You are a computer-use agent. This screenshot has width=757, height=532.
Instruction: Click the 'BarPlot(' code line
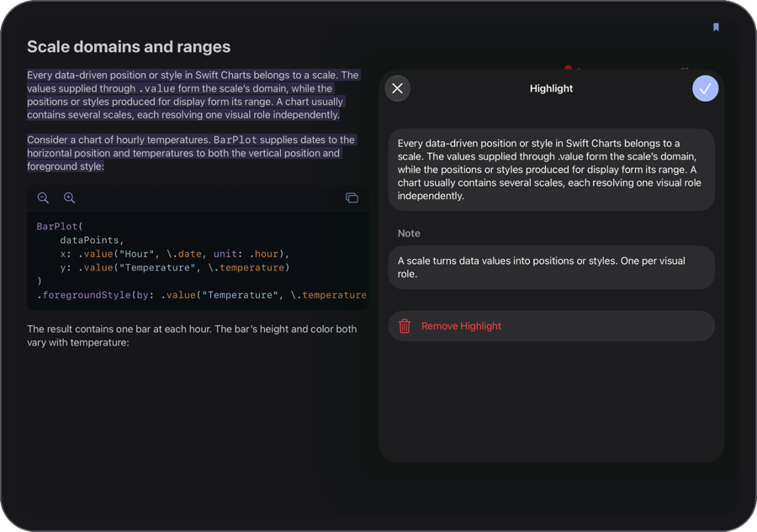pos(60,226)
